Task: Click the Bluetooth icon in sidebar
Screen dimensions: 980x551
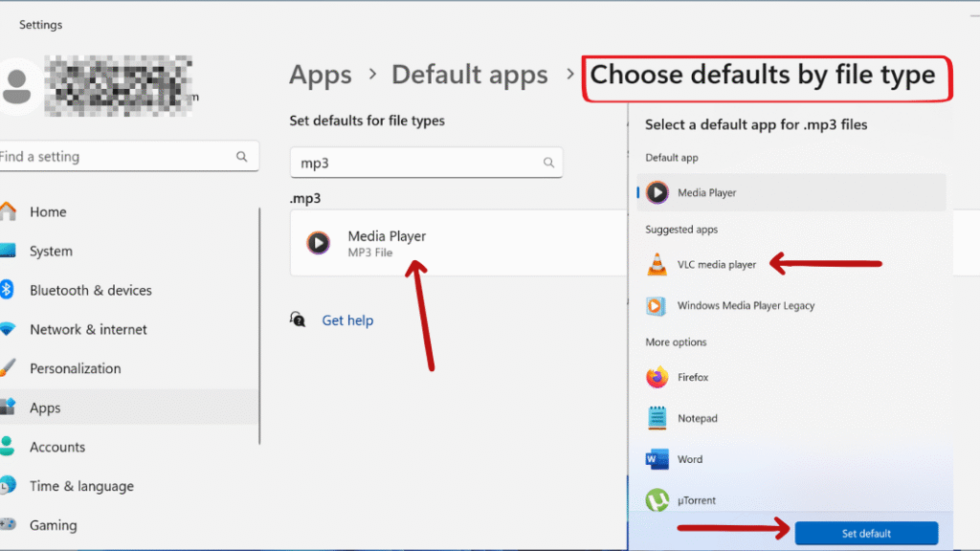Action: 7,290
